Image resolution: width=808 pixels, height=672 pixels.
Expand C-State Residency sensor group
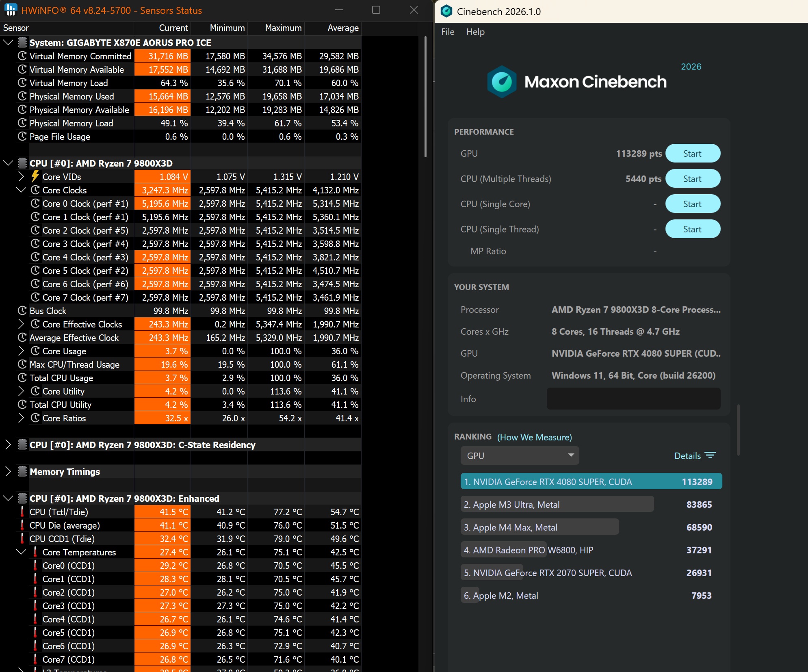click(8, 445)
